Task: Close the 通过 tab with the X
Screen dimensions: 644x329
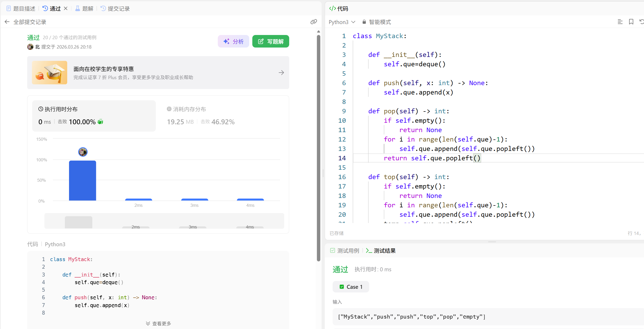Action: tap(66, 9)
